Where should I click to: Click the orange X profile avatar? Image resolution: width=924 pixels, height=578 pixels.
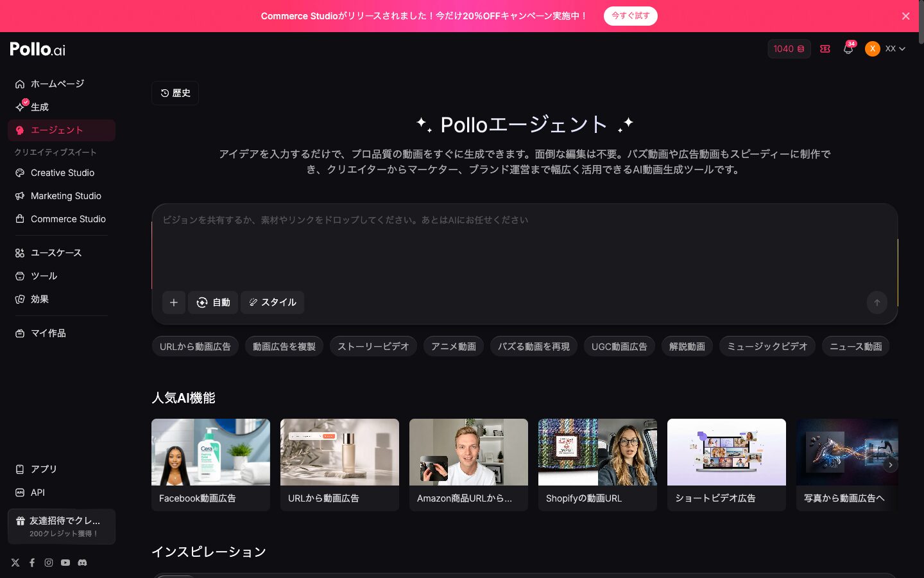point(872,49)
